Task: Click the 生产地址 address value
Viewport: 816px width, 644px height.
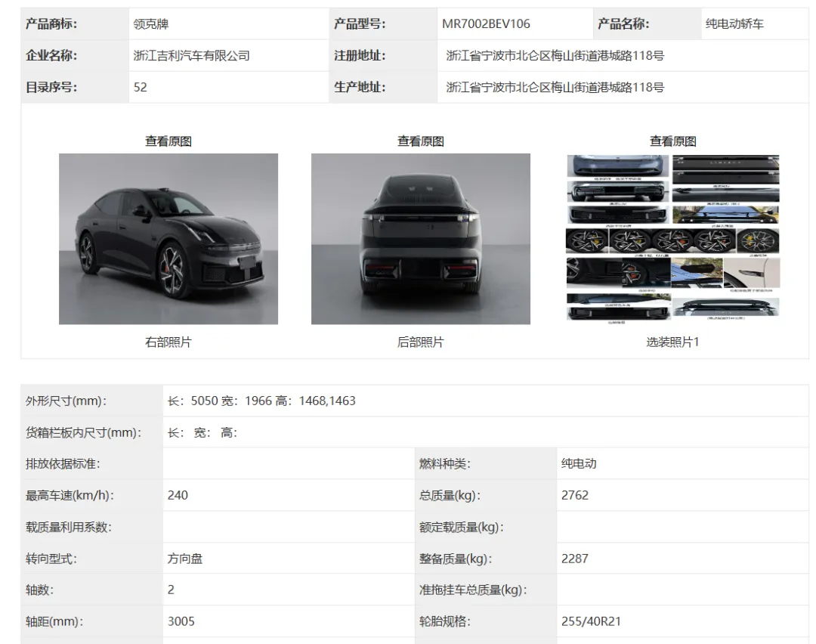Action: click(555, 88)
